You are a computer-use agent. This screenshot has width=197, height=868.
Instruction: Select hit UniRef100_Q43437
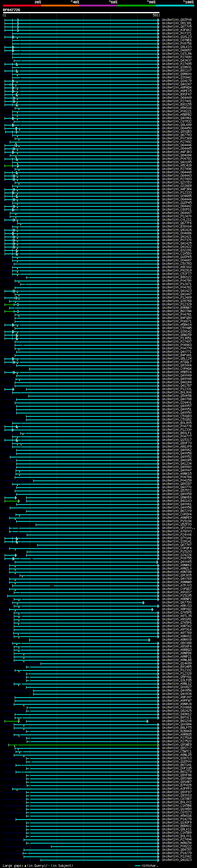[177, 60]
